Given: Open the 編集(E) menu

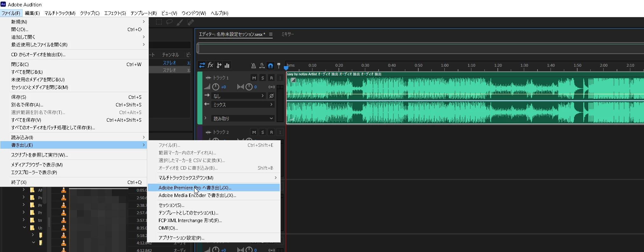Looking at the screenshot, I should (x=32, y=13).
